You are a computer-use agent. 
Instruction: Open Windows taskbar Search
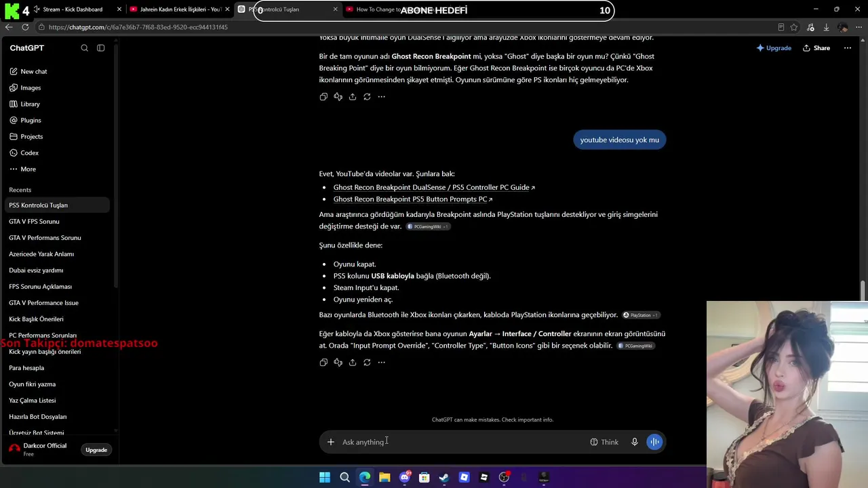pos(344,477)
